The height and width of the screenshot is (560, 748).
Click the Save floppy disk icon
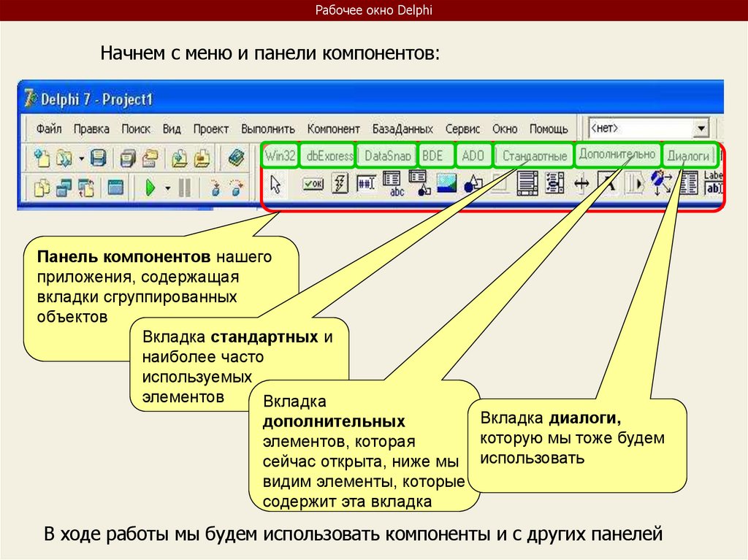click(99, 158)
